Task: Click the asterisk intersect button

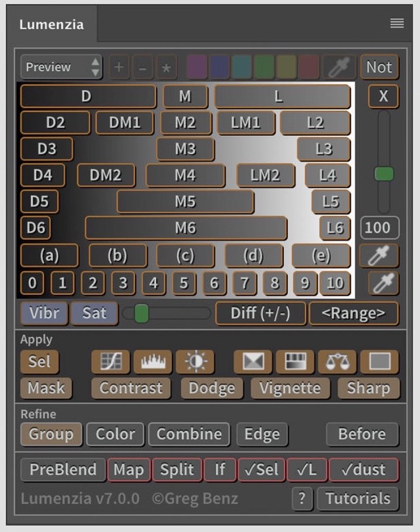Action: coord(166,67)
